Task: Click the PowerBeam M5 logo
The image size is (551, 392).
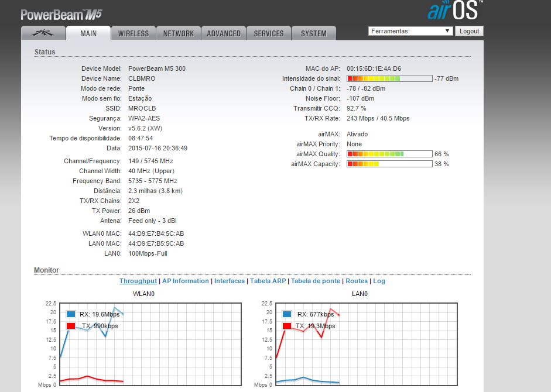Action: point(61,15)
